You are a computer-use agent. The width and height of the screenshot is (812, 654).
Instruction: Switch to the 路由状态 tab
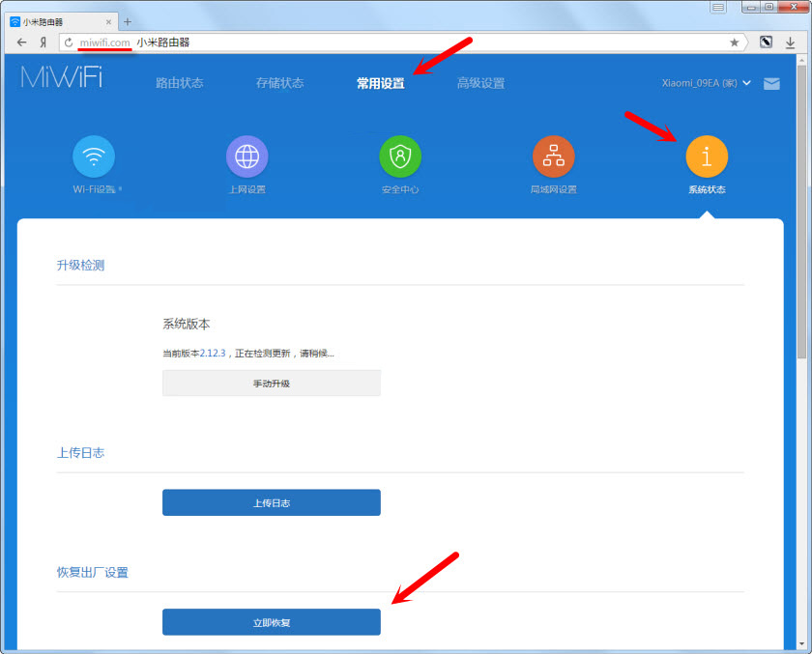click(180, 84)
